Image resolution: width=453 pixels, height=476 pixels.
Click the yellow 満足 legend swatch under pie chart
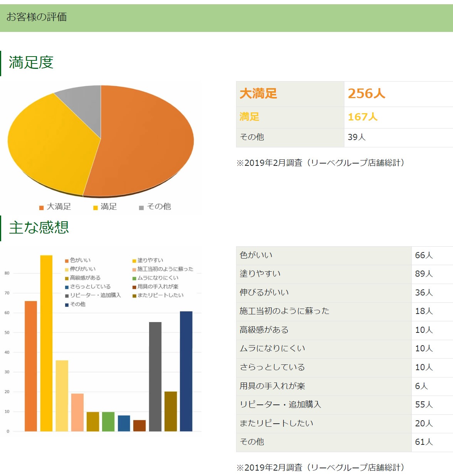tap(96, 208)
